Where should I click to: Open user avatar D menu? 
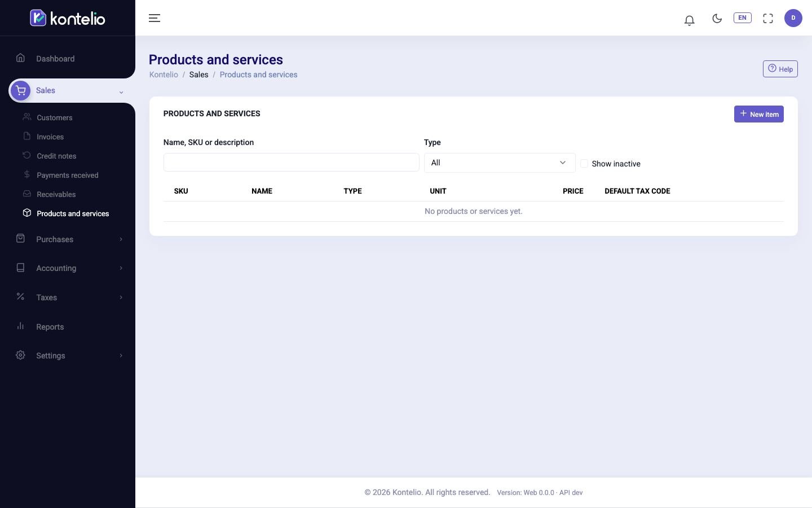pos(793,18)
